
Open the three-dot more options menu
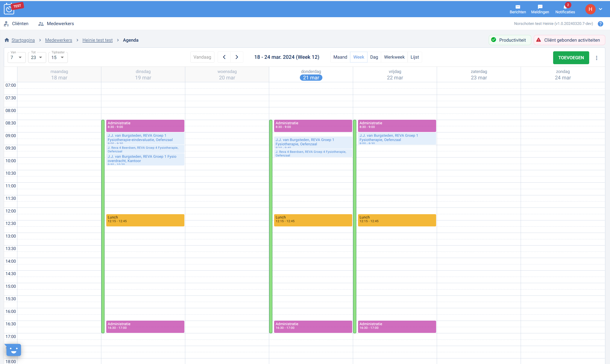click(x=596, y=58)
